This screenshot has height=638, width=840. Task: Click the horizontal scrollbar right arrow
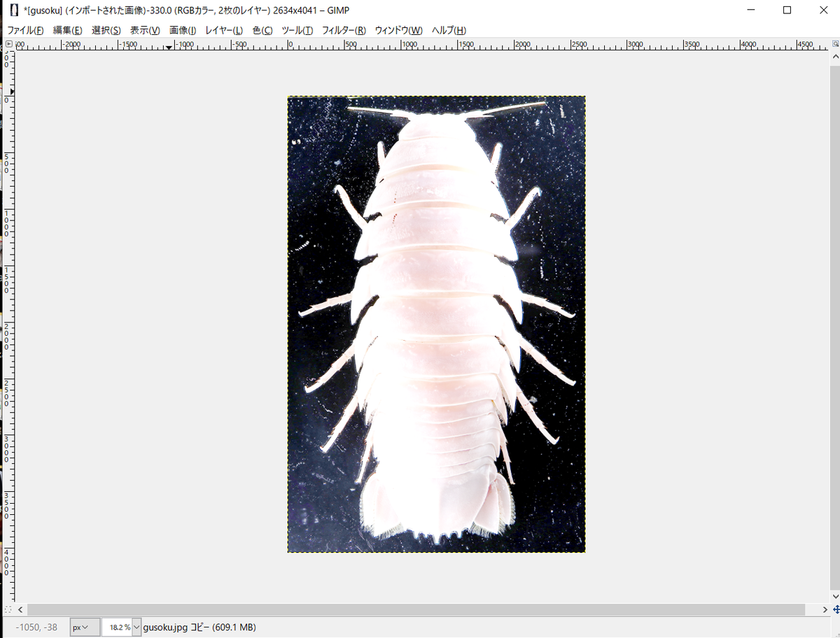(823, 610)
